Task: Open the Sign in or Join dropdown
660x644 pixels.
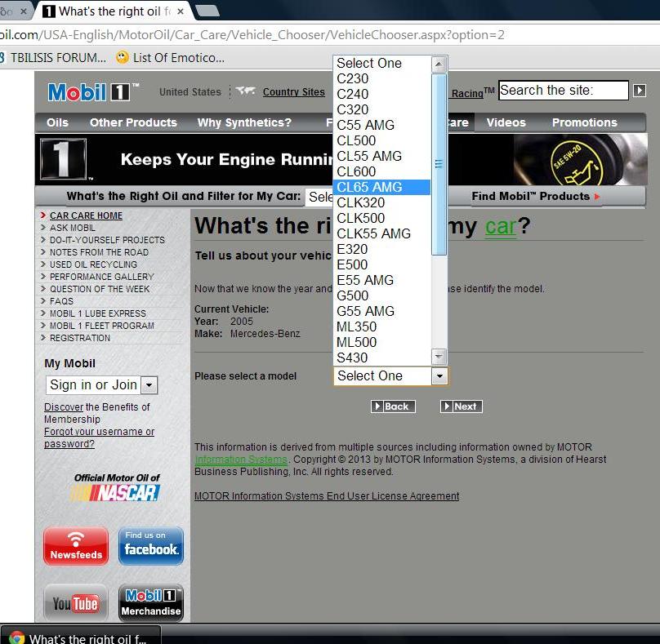Action: [x=101, y=385]
